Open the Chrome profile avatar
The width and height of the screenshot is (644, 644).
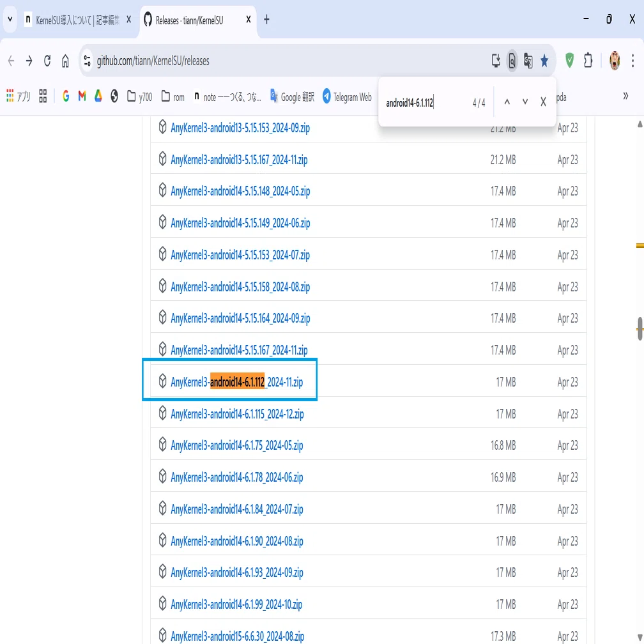(615, 61)
